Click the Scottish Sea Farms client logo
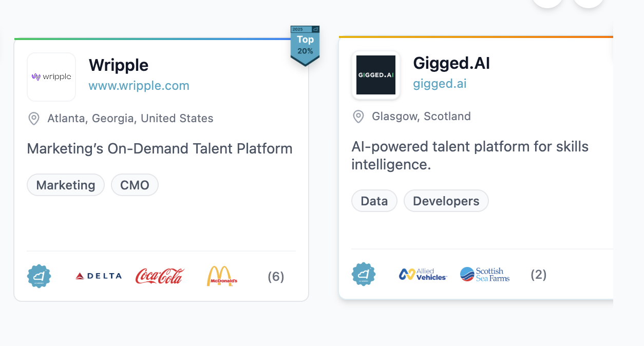This screenshot has width=644, height=346. tap(485, 275)
